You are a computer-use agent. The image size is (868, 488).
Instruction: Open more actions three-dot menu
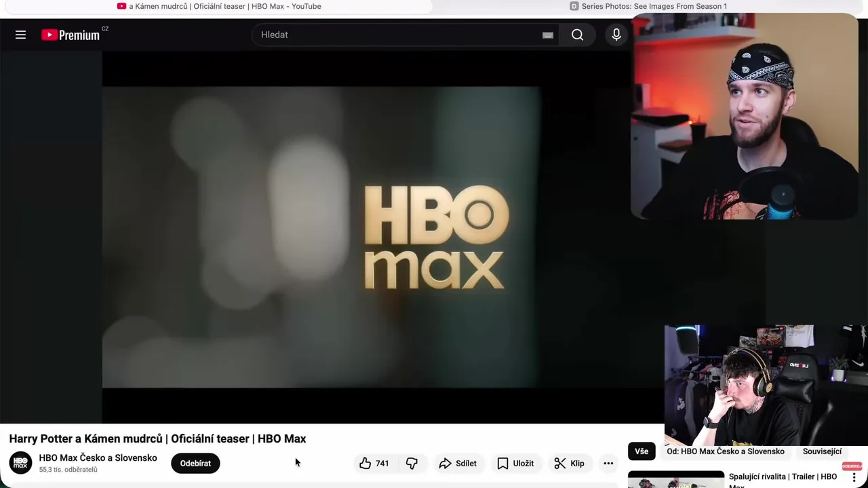[x=608, y=464]
